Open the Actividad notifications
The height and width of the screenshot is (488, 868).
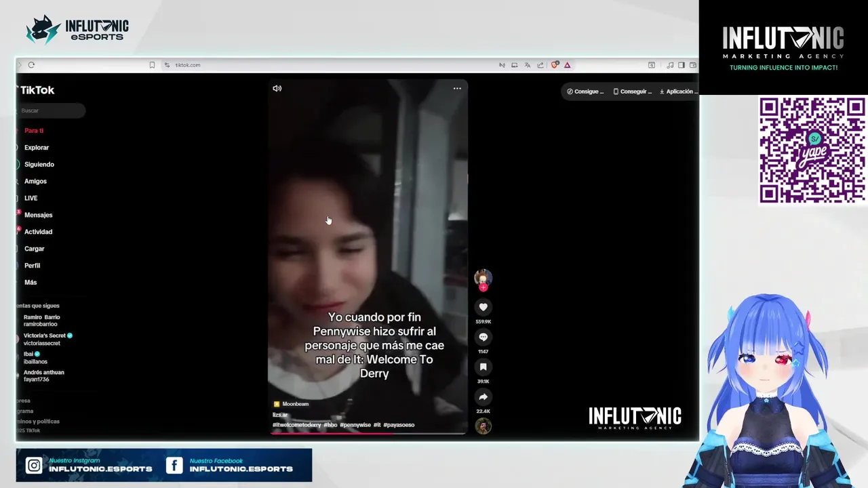[38, 232]
